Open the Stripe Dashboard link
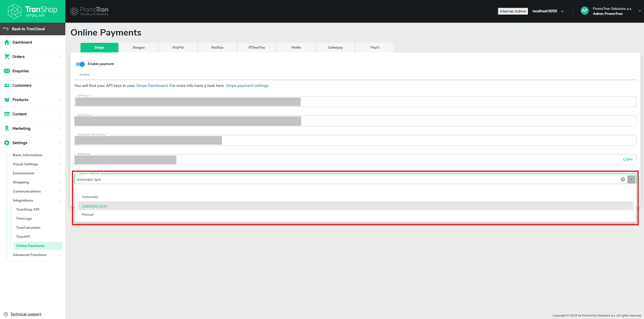Screen dimensions: 644x319 [x=152, y=86]
